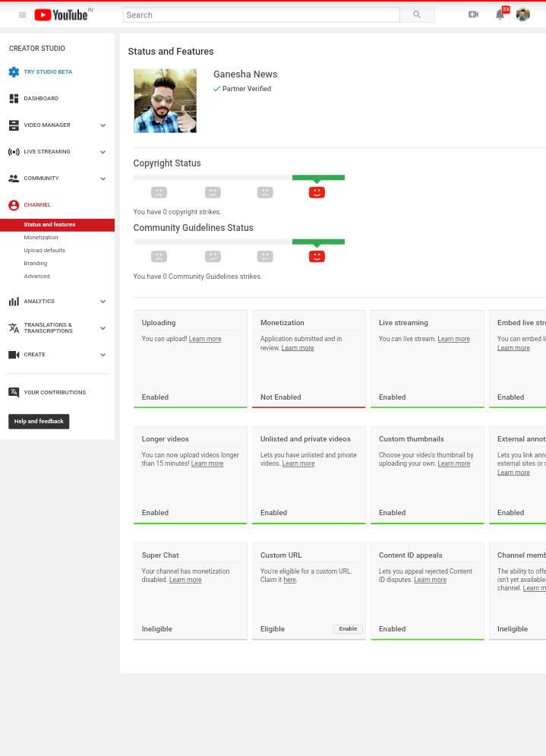
Task: Expand the Create section chevron
Action: 103,355
